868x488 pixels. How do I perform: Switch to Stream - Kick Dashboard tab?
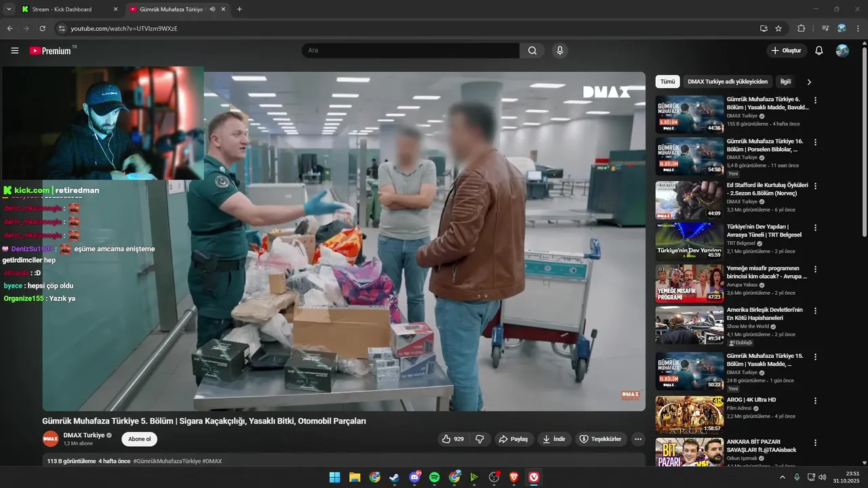70,9
